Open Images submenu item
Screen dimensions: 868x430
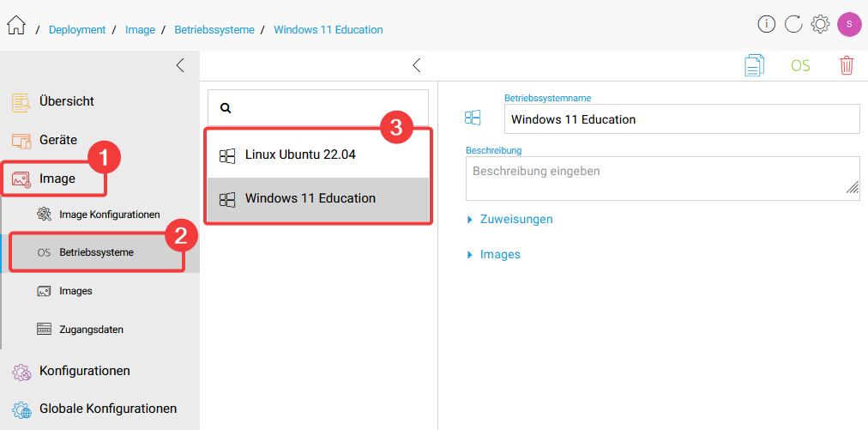click(75, 291)
